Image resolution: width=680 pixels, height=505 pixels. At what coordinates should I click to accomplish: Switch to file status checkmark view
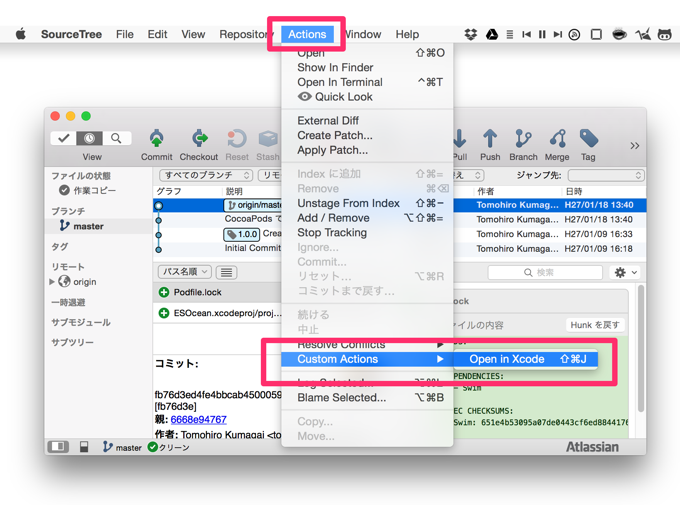64,138
